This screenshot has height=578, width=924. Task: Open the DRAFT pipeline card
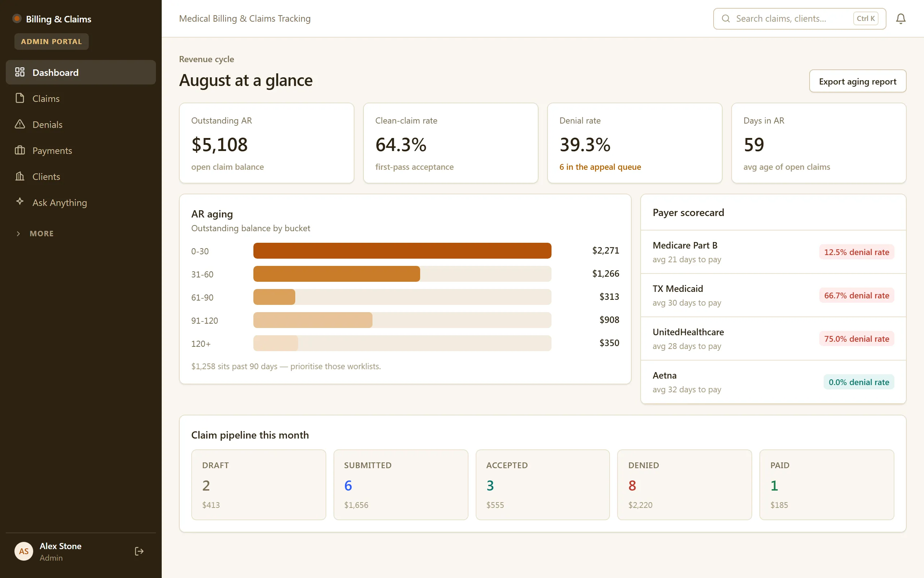pyautogui.click(x=258, y=485)
